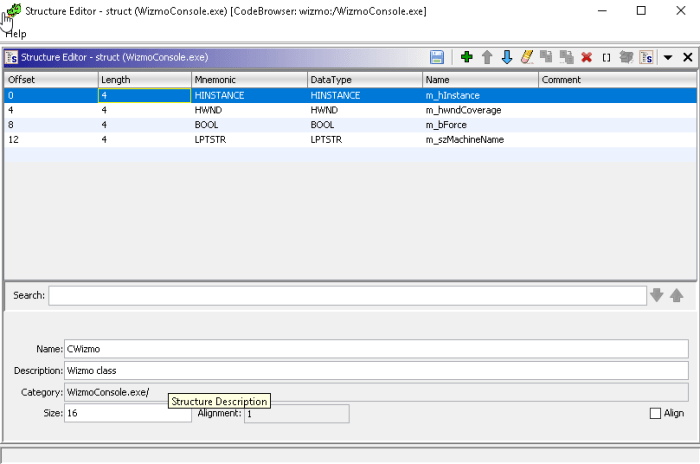
Task: Click the Unpackage component icon
Action: [x=626, y=57]
